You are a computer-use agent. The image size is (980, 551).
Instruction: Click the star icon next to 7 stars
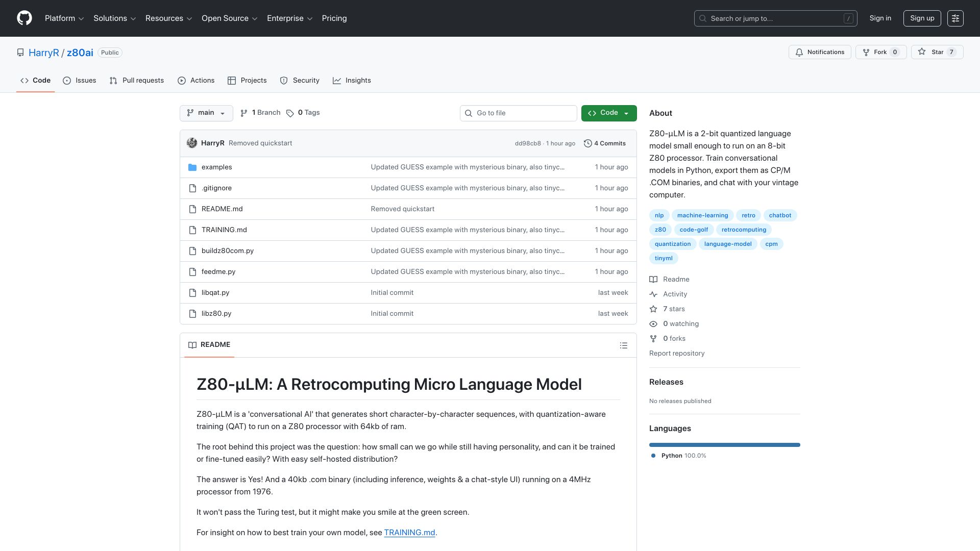(653, 309)
